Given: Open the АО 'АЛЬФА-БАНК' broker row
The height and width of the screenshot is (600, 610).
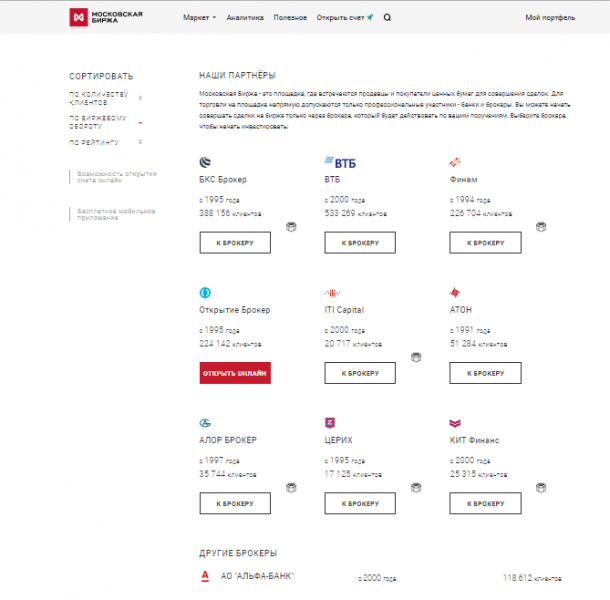Looking at the screenshot, I should [381, 576].
